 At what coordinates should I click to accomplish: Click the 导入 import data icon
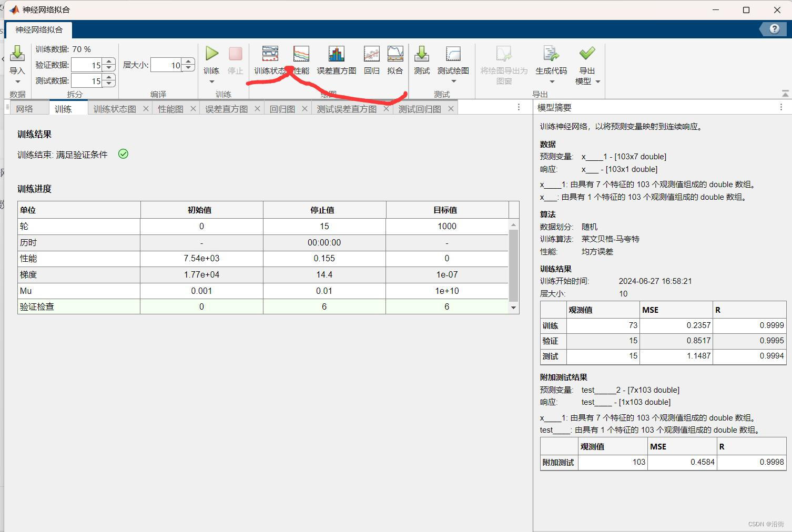click(x=17, y=54)
